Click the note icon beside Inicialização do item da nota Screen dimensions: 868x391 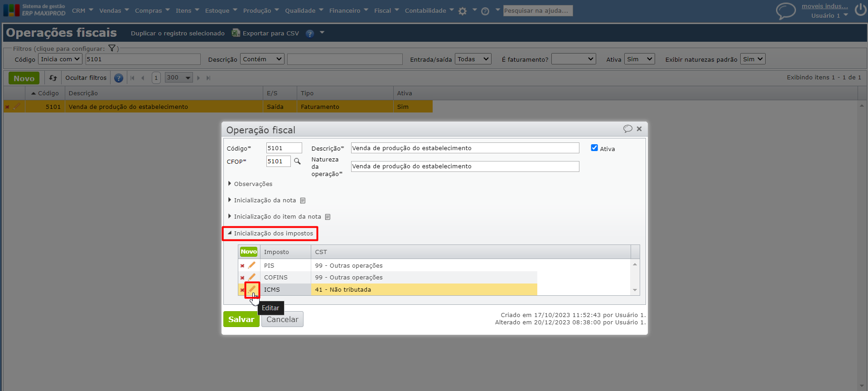click(x=328, y=217)
